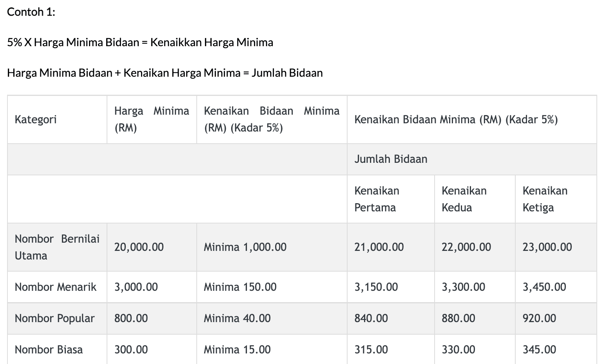607x364 pixels.
Task: Click the Kenaikan Kedua column header
Action: pos(475,199)
